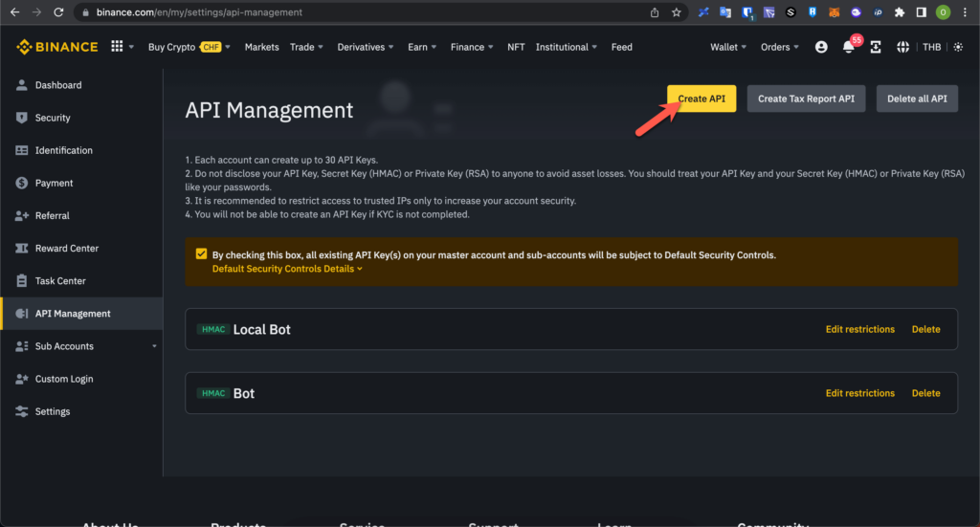Click the Delete all API button
This screenshot has height=527, width=980.
pos(917,99)
